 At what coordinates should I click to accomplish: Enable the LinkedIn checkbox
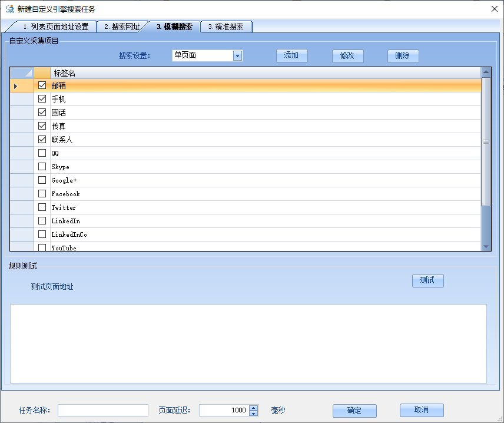42,221
